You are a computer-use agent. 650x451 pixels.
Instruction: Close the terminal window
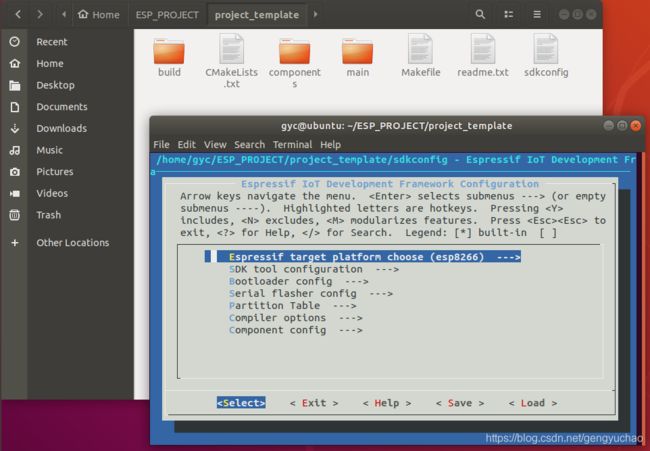pyautogui.click(x=635, y=126)
